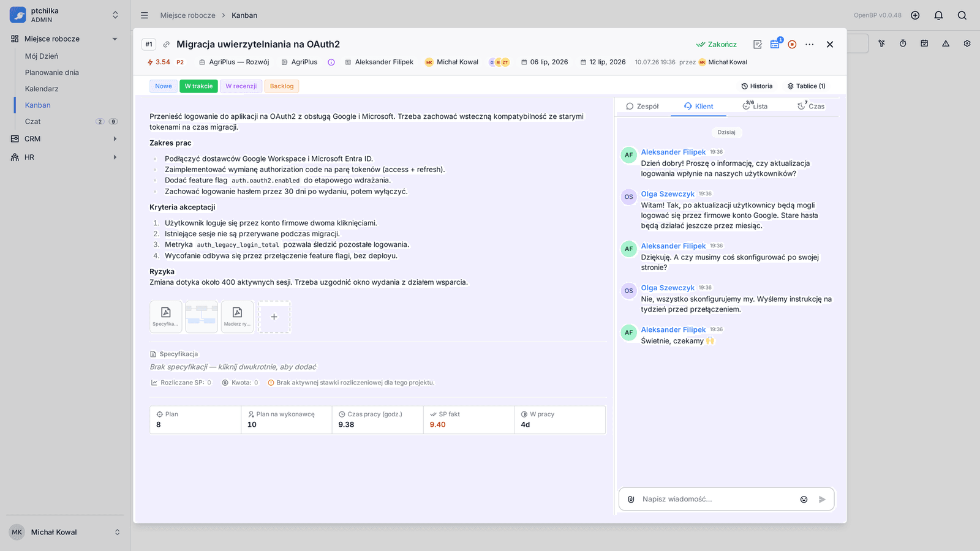Click the stacked member avatars group
Viewport: 980px width, 551px height.
point(499,62)
